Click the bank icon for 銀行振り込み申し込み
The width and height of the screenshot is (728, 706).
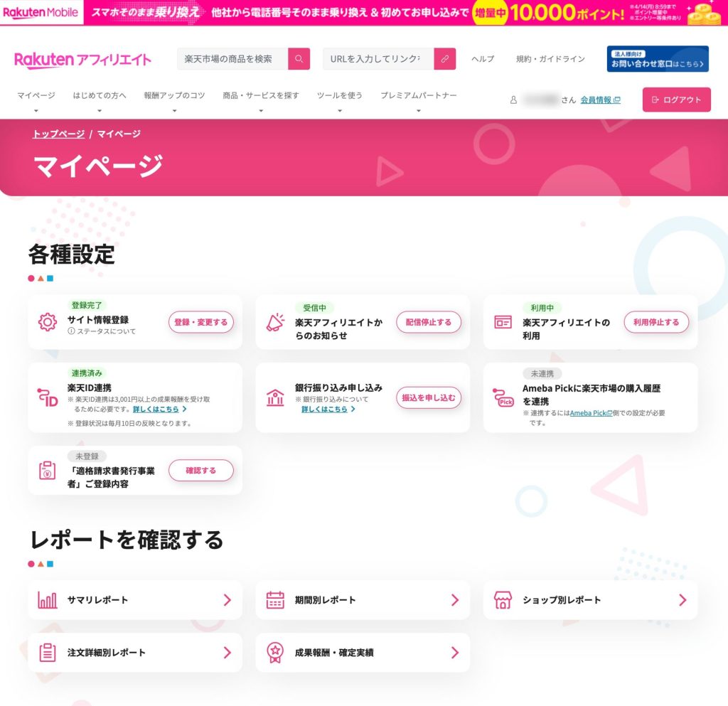275,398
